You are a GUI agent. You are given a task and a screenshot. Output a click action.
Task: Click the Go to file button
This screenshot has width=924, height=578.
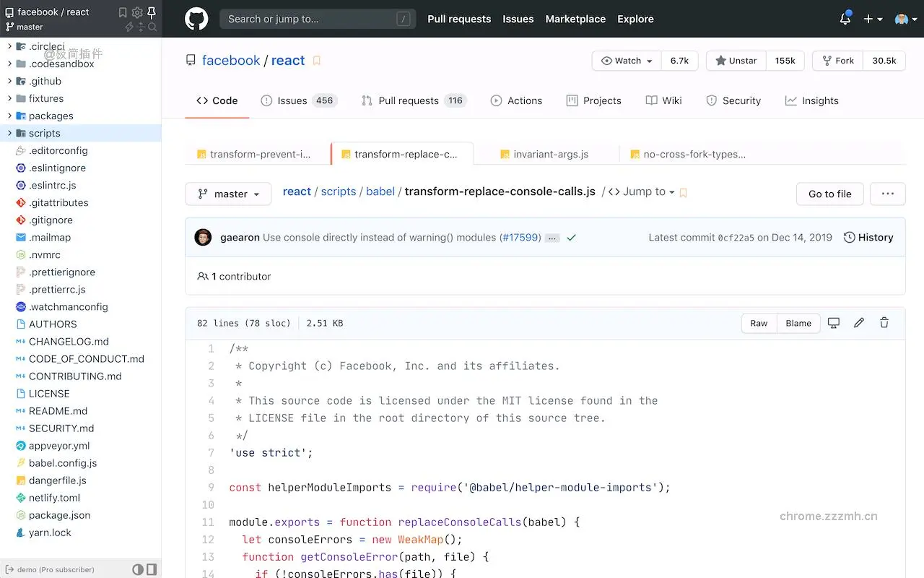829,194
